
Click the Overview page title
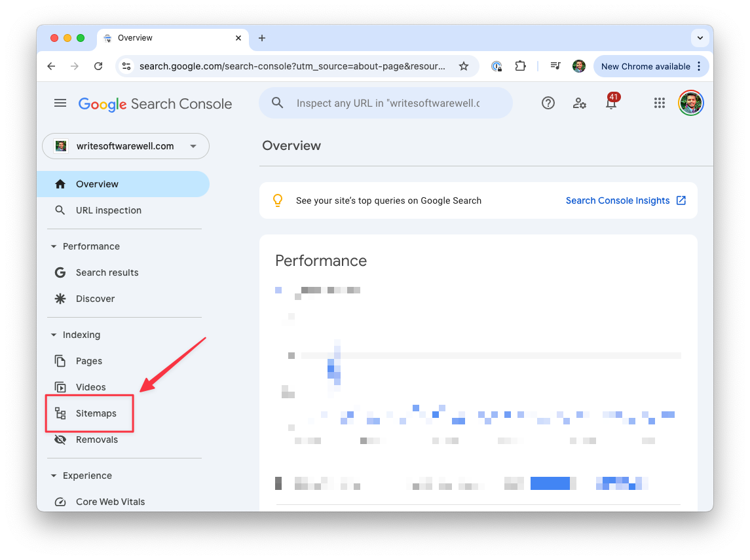[x=291, y=146]
